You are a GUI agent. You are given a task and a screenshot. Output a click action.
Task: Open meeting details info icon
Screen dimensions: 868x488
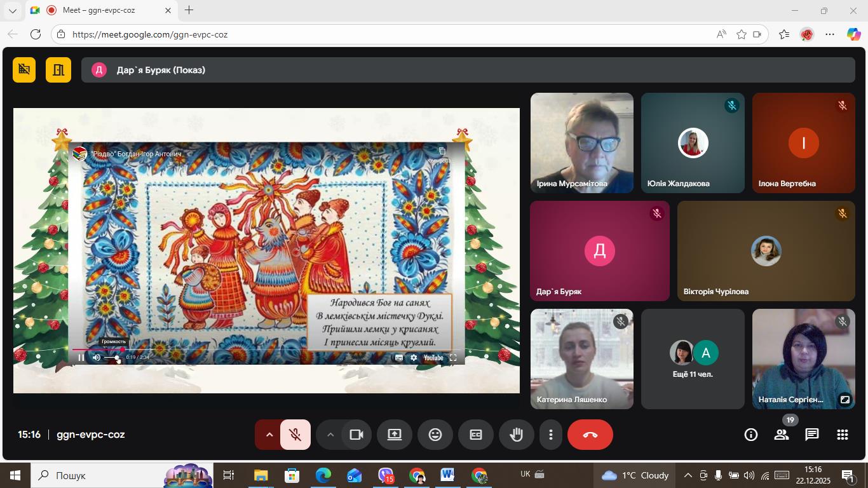tap(750, 435)
